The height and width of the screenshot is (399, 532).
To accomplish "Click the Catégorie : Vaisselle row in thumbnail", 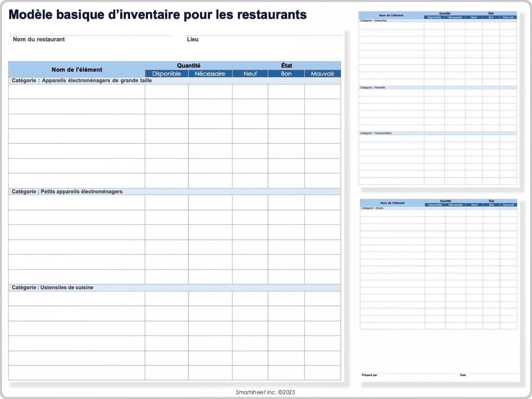I will [373, 88].
